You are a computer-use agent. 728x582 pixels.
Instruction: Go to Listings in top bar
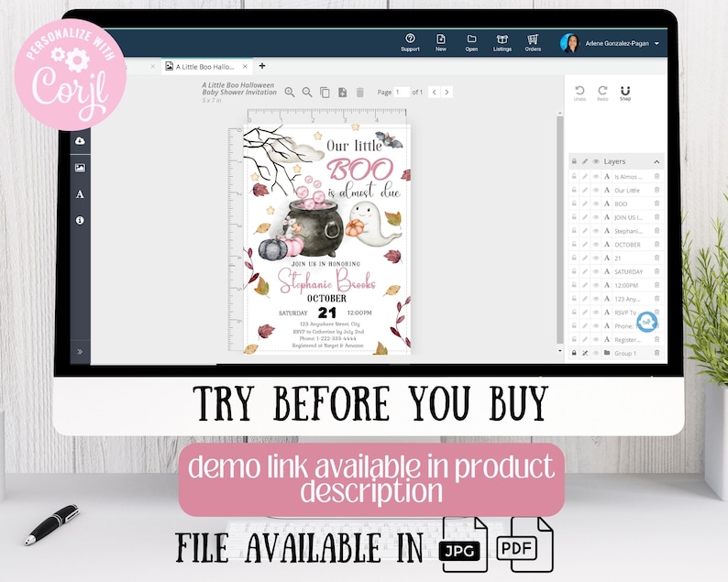tap(502, 42)
